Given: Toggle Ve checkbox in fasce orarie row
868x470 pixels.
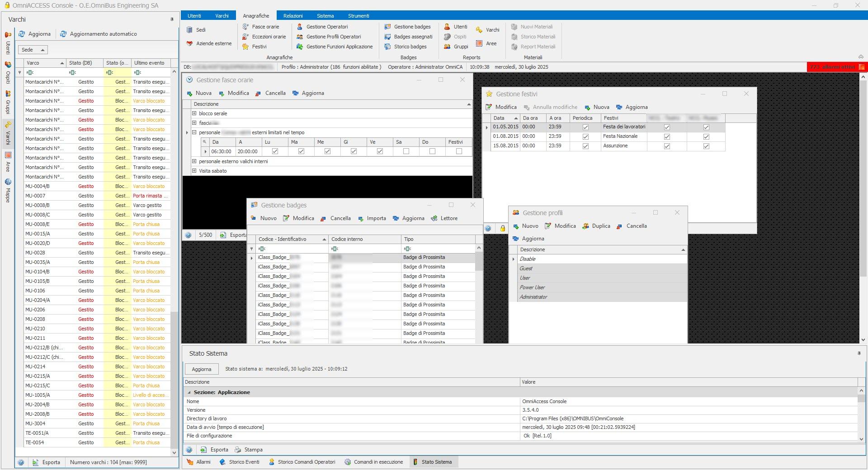Looking at the screenshot, I should pyautogui.click(x=380, y=151).
